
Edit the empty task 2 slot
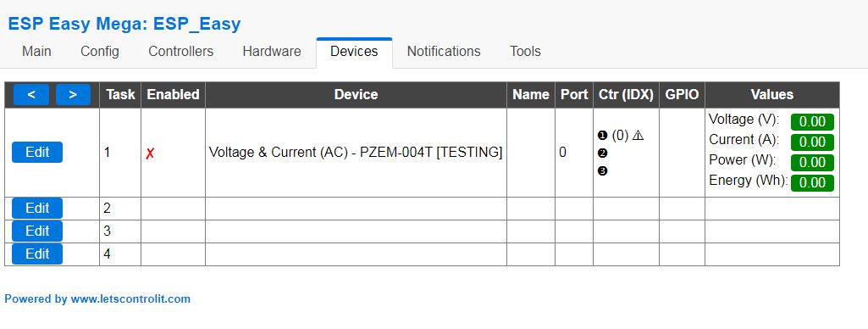(x=37, y=209)
